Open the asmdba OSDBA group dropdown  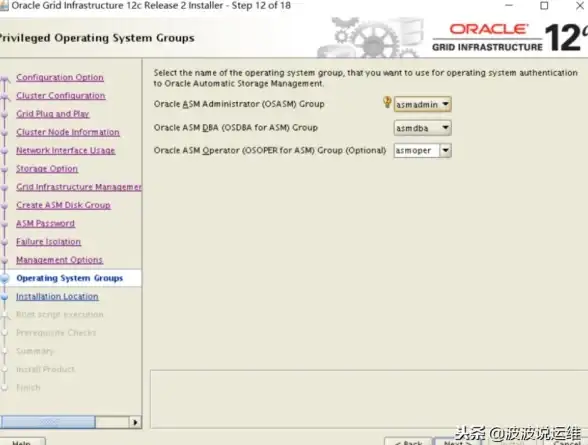tap(423, 128)
